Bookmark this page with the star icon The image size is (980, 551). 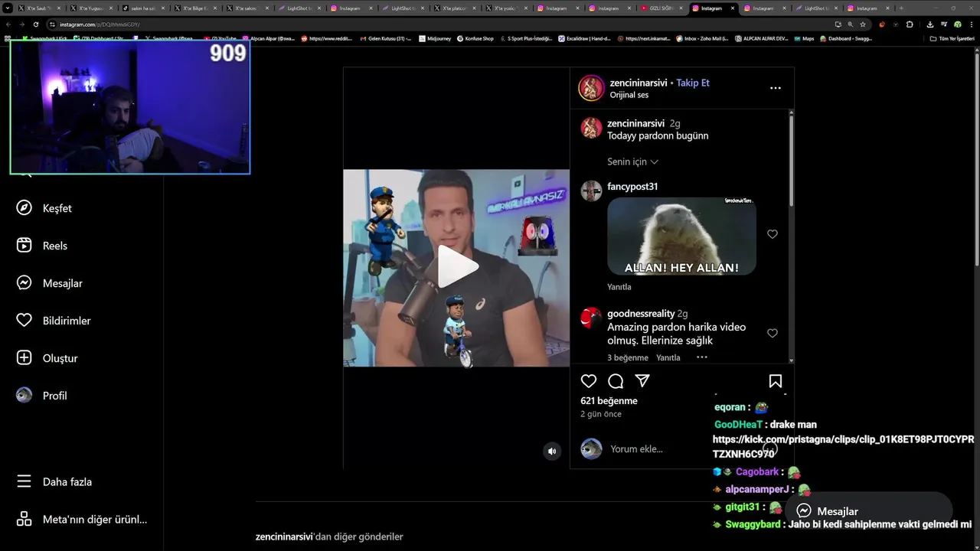pyautogui.click(x=863, y=24)
